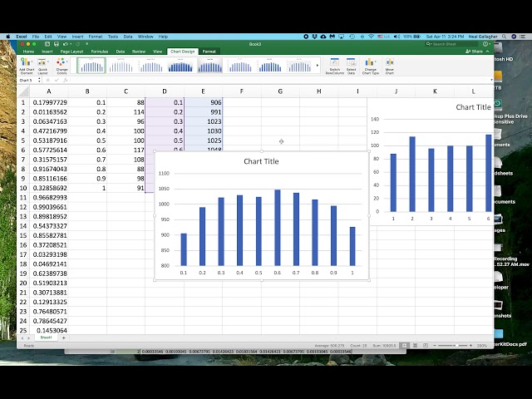Open Quick Layout options
The image size is (532, 399).
coord(42,66)
